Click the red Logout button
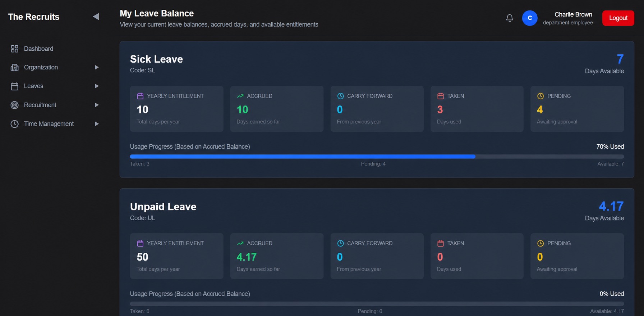Viewport: 644px width, 316px height. tap(618, 18)
